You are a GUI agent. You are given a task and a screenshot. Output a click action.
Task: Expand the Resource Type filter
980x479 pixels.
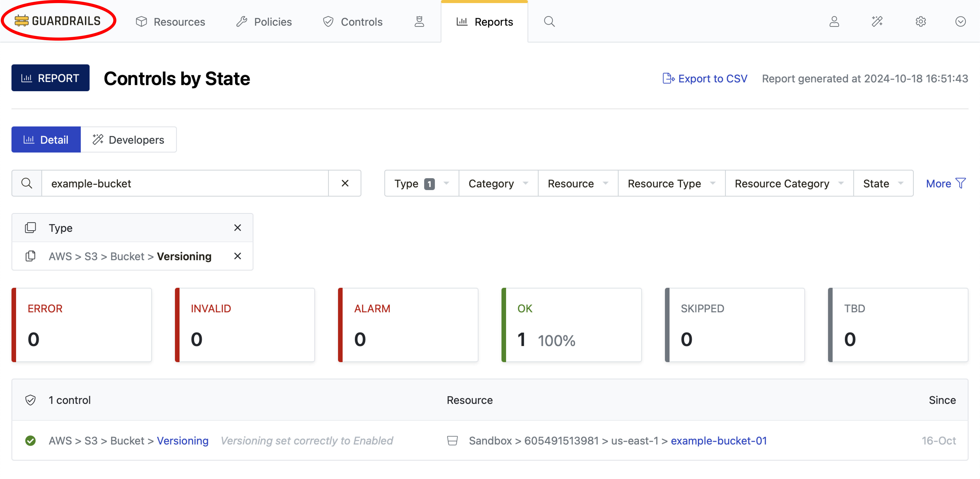(x=671, y=183)
